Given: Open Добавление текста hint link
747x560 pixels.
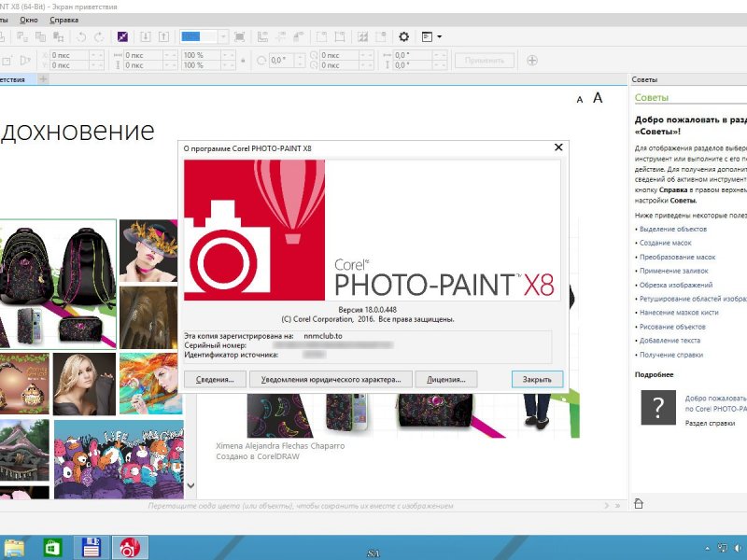Looking at the screenshot, I should tap(669, 341).
